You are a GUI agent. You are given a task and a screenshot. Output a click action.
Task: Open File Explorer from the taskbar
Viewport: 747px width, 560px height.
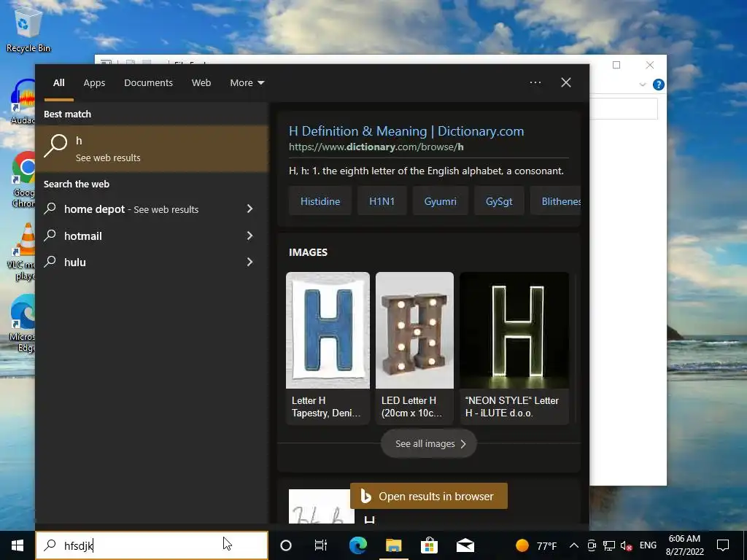[393, 545]
